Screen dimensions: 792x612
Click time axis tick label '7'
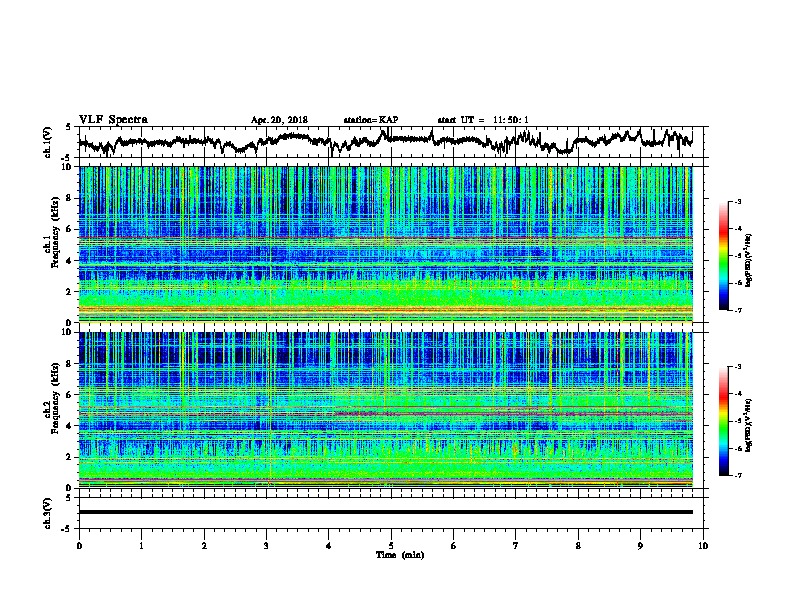[516, 545]
